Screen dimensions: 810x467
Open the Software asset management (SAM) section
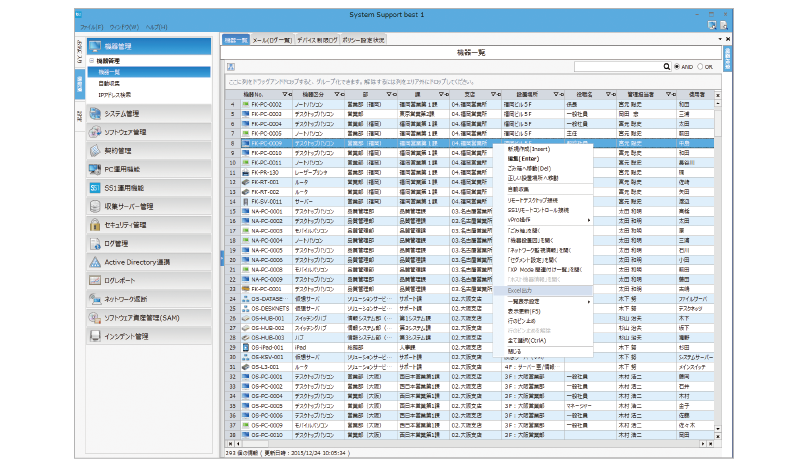click(149, 318)
